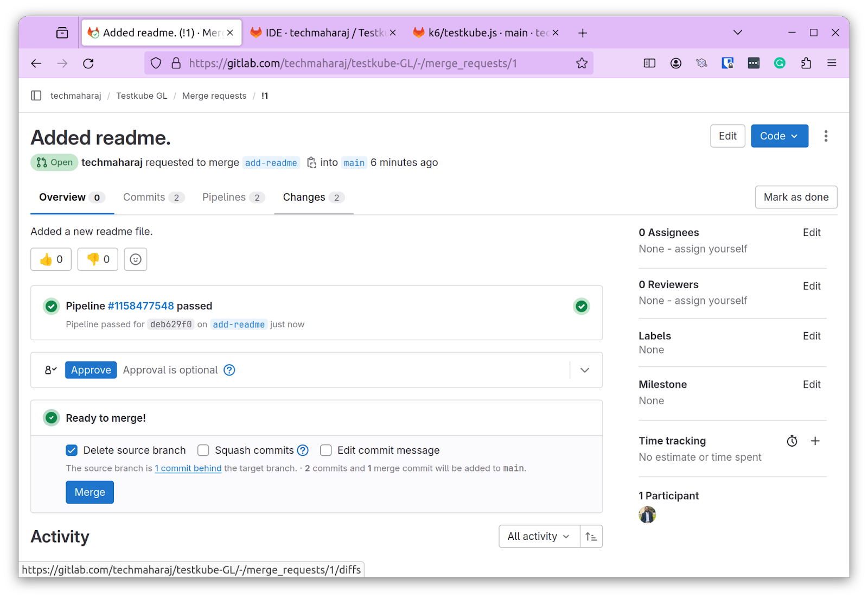Uncheck Delete source branch
Screen dimensions: 868x598
coord(72,450)
